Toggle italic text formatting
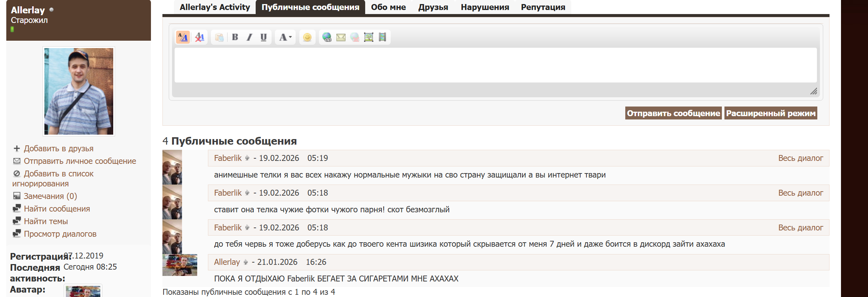The width and height of the screenshot is (868, 297). (x=249, y=37)
